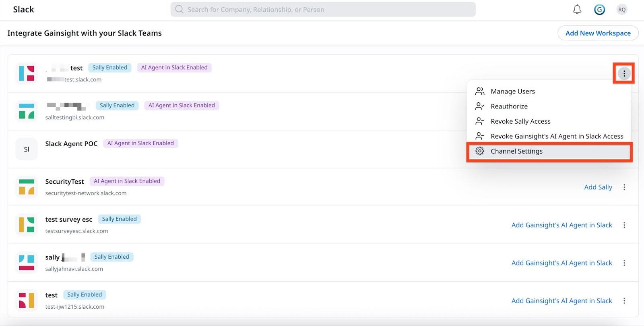Click Sally Enabled badge for test survey esc
Viewport: 644px width, 326px height.
tap(119, 219)
